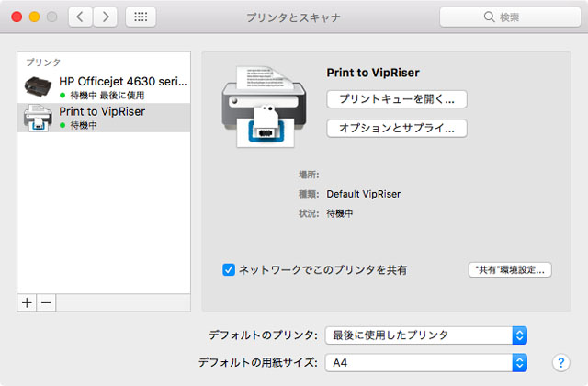Click the HP Officejet printer icon

click(38, 86)
